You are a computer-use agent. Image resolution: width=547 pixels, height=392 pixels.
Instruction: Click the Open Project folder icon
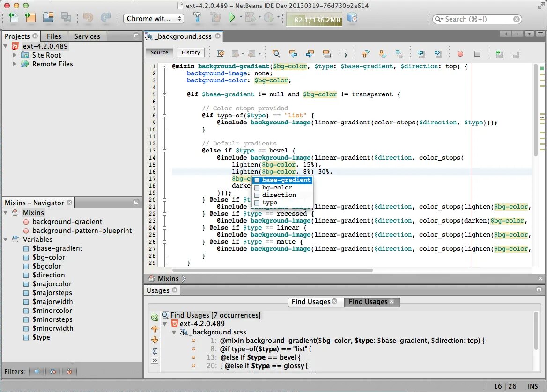[48, 18]
